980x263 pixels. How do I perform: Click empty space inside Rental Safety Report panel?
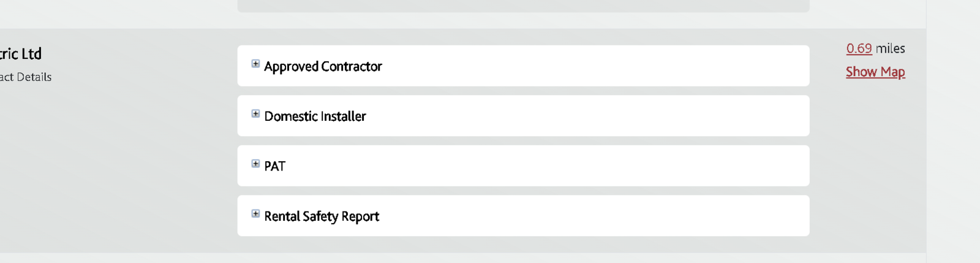tap(582, 216)
